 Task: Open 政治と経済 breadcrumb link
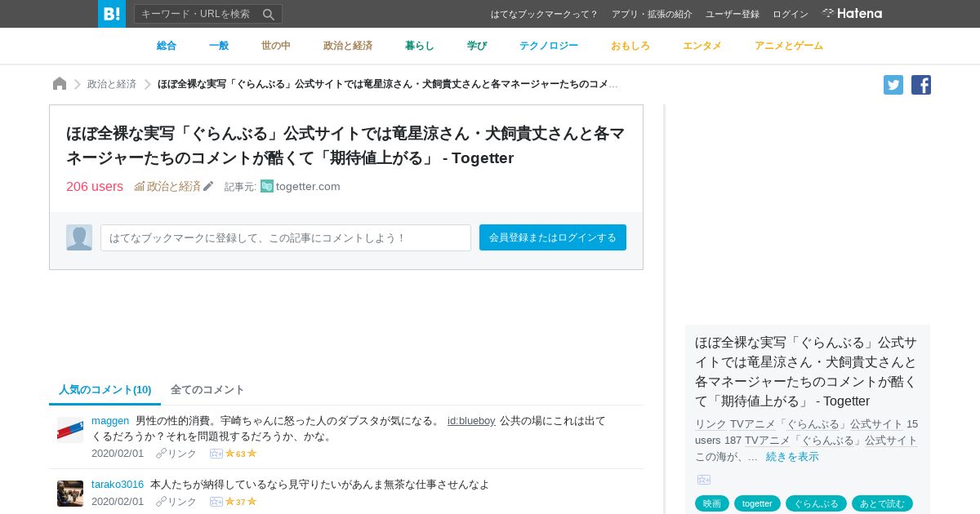(112, 84)
